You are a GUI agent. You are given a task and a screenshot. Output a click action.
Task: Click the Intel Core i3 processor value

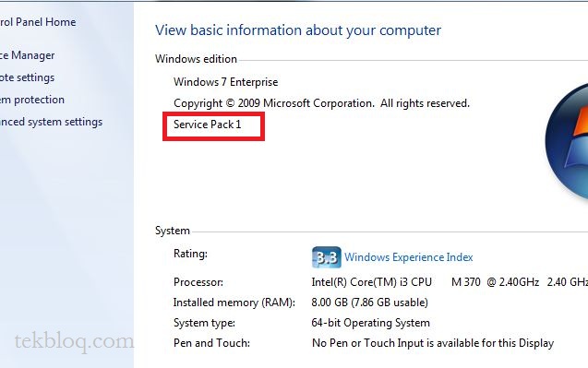[x=450, y=282]
